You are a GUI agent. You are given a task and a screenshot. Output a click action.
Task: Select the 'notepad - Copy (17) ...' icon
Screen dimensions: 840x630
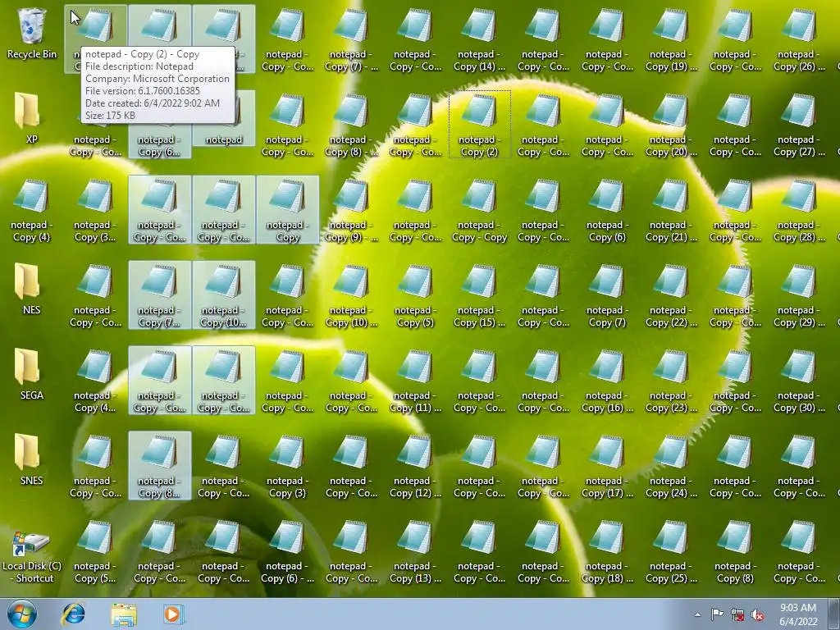608,466
